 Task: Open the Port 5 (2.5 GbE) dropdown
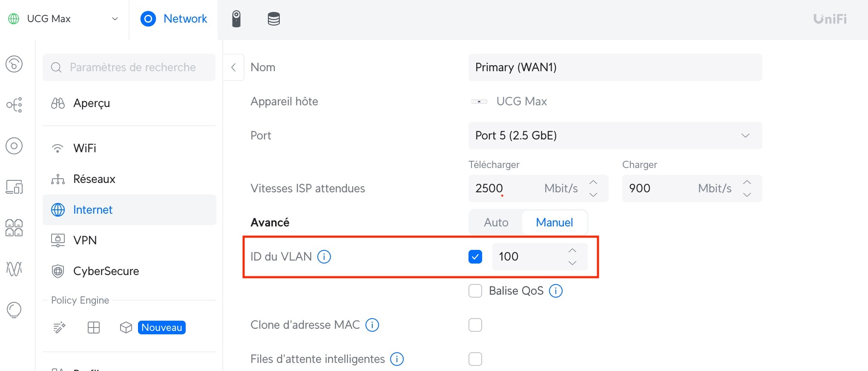[615, 136]
